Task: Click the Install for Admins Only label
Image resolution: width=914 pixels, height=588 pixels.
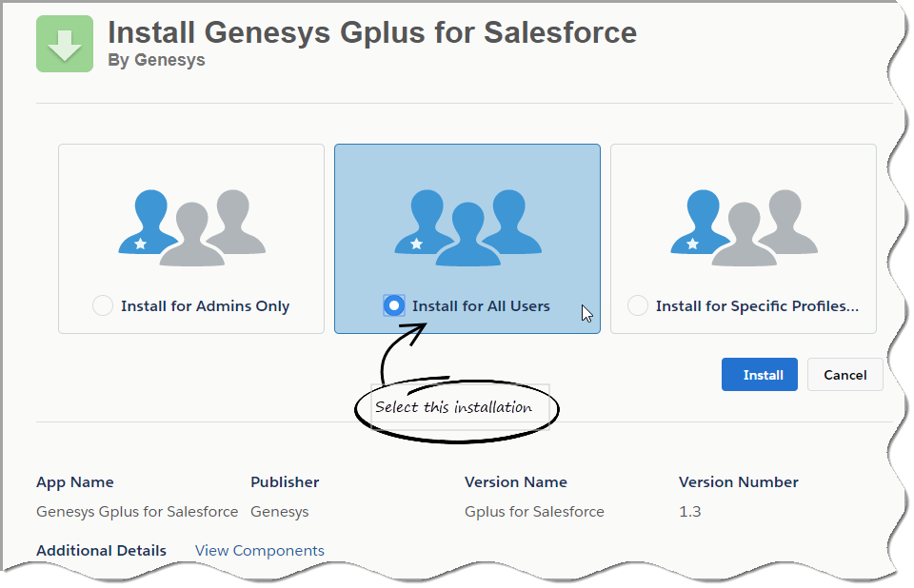Action: (206, 306)
